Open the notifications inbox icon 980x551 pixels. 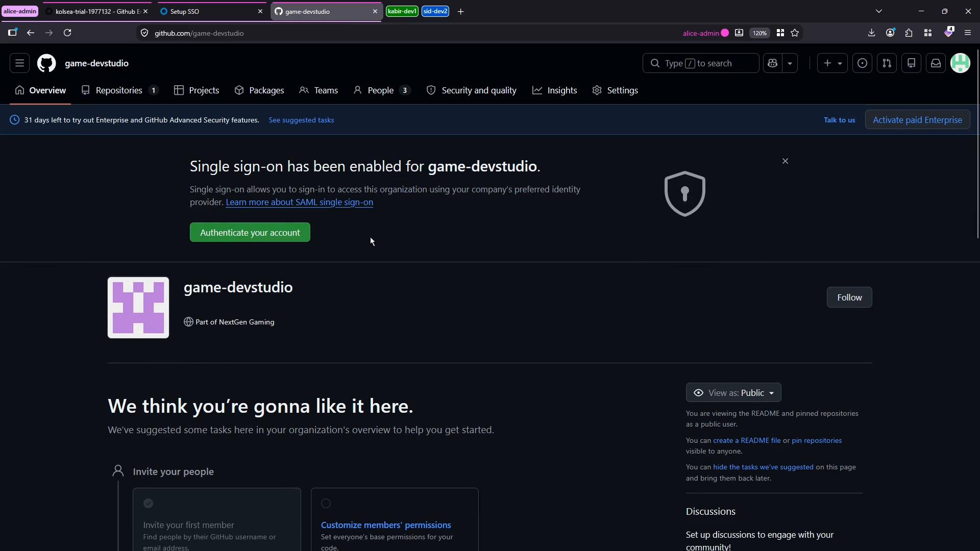[936, 63]
